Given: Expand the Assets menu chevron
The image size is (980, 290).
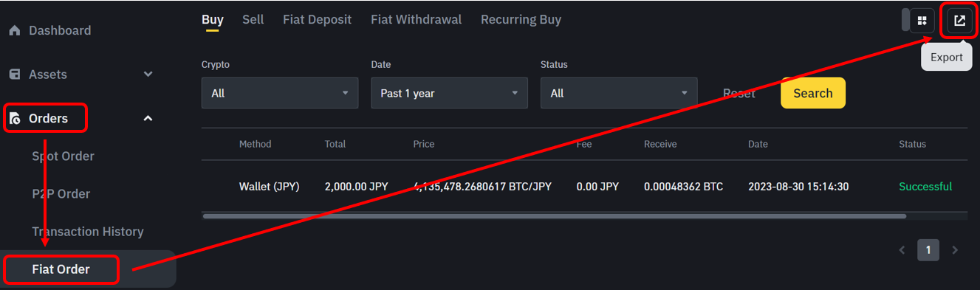Looking at the screenshot, I should coord(148,75).
